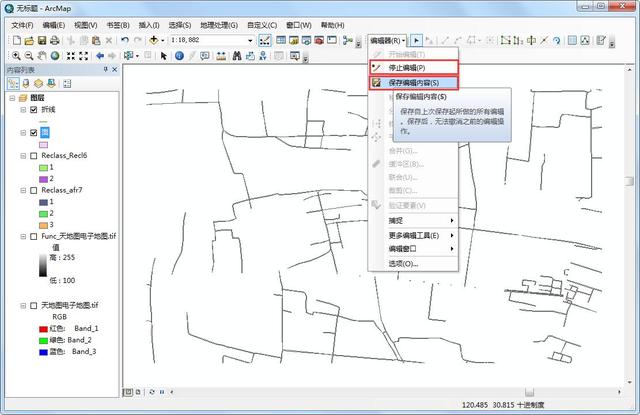
Task: Open the Measure ruler tool
Action: coord(221,56)
